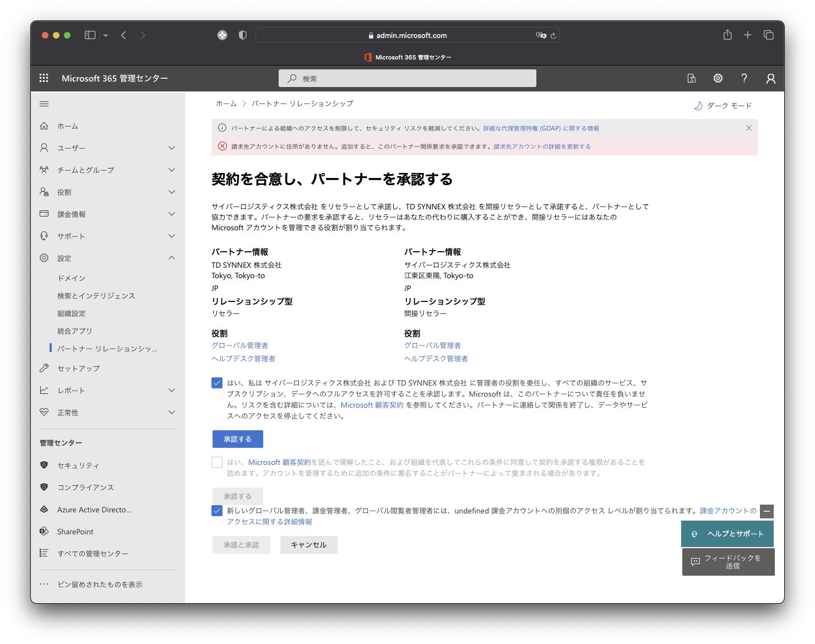Open What's new document icon in header
815x644 pixels.
692,78
